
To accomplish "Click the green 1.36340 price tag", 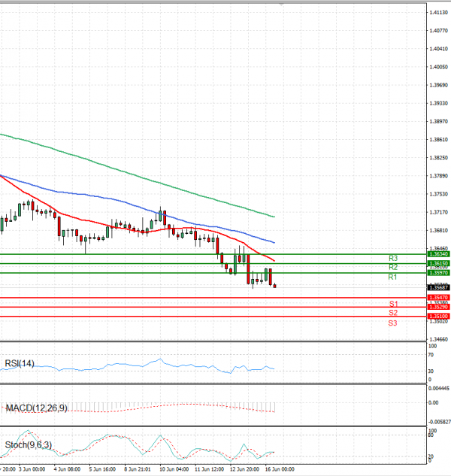I will [x=438, y=255].
